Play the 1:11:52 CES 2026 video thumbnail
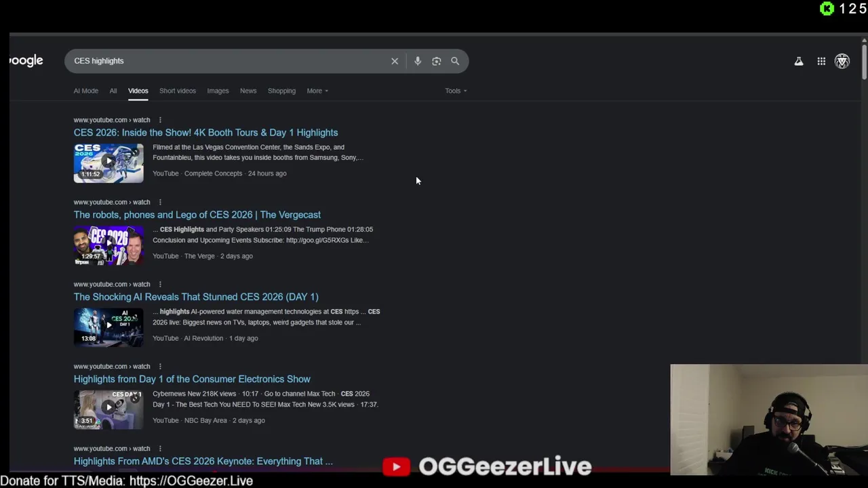 (x=108, y=163)
